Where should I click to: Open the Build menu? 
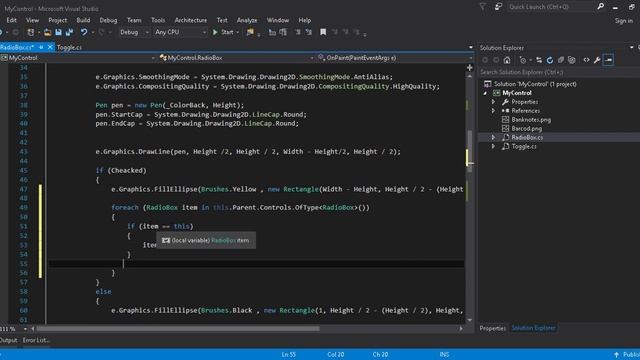83,20
